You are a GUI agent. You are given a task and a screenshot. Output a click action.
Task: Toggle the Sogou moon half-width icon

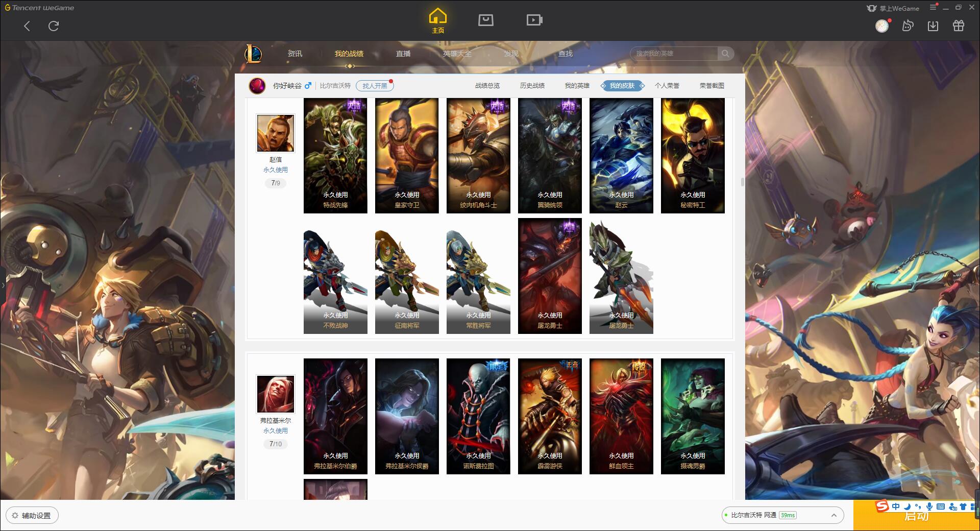[908, 506]
